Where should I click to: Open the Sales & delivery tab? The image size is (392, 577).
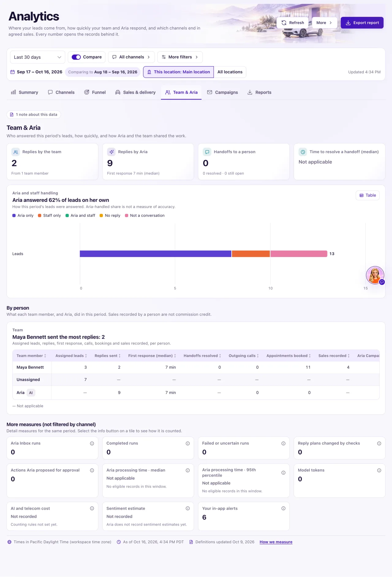[135, 92]
